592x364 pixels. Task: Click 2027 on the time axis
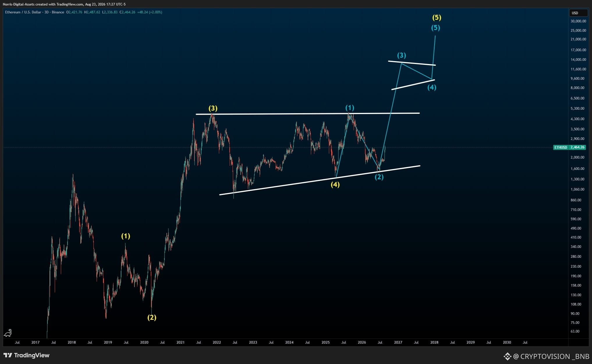click(x=398, y=342)
